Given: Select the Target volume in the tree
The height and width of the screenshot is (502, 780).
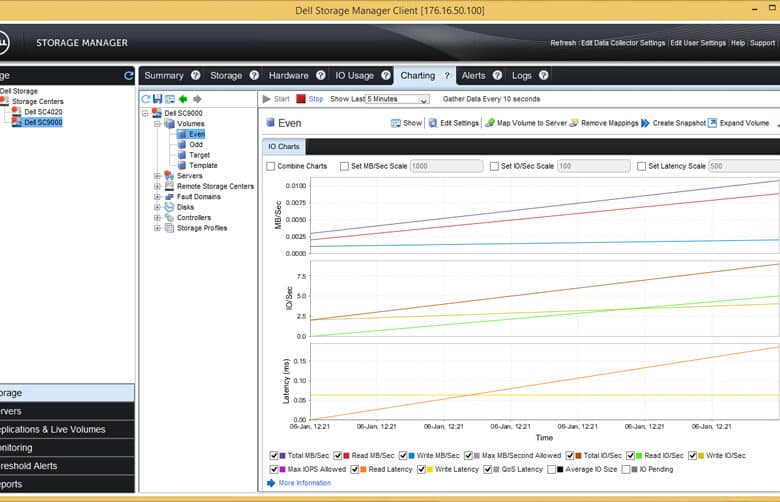Looking at the screenshot, I should click(199, 155).
